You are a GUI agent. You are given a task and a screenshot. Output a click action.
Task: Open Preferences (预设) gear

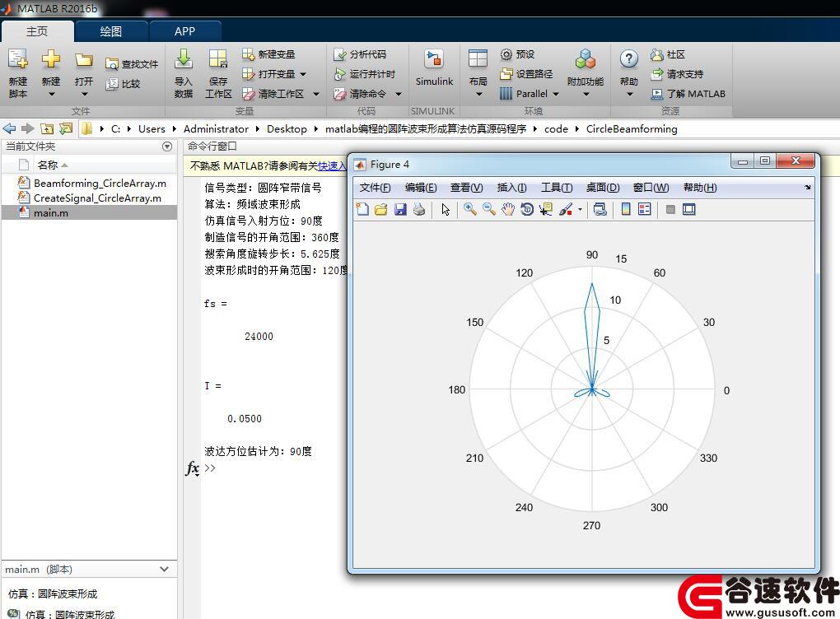click(x=517, y=54)
